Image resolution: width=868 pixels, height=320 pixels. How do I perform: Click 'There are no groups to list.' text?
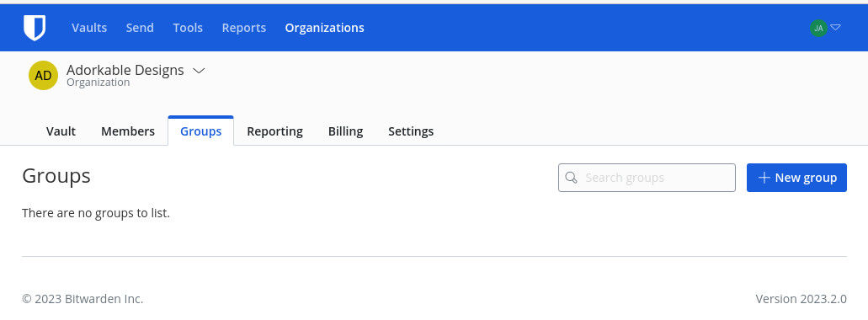[96, 213]
